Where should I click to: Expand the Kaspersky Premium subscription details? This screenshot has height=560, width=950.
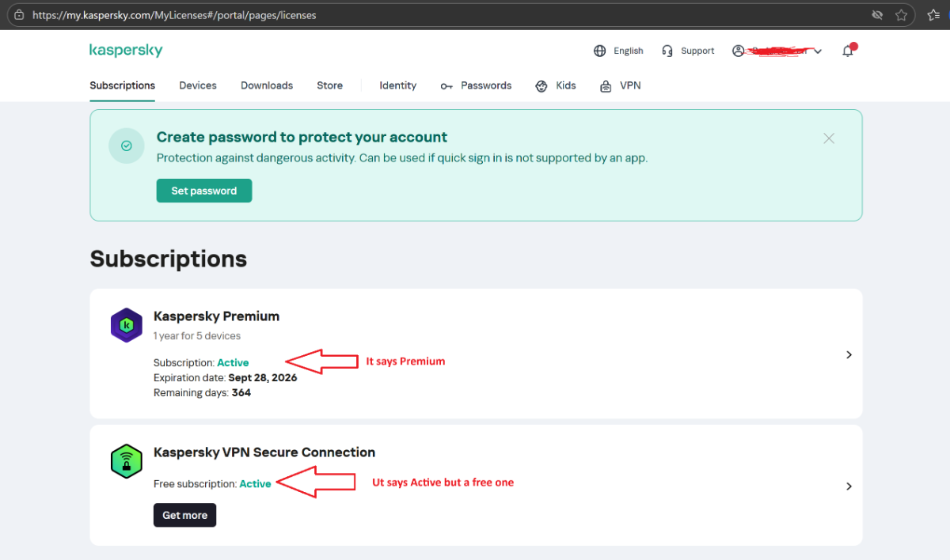tap(849, 355)
